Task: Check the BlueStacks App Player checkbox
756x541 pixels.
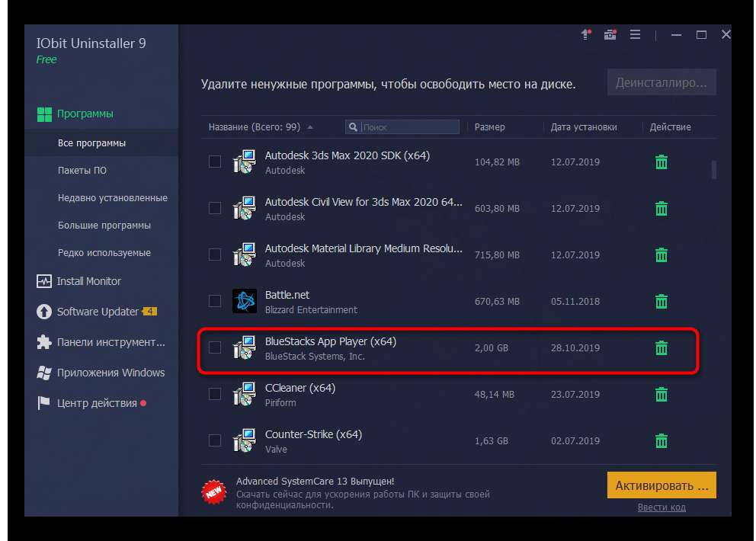Action: (215, 348)
